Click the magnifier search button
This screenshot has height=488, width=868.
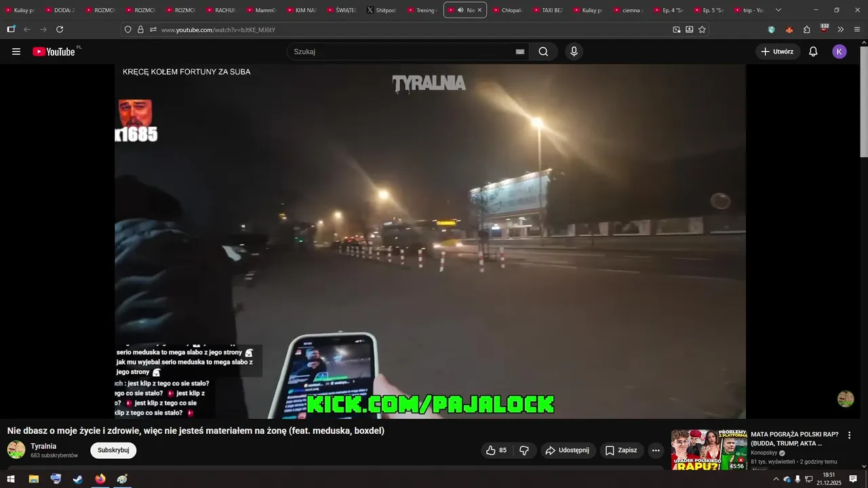[543, 52]
